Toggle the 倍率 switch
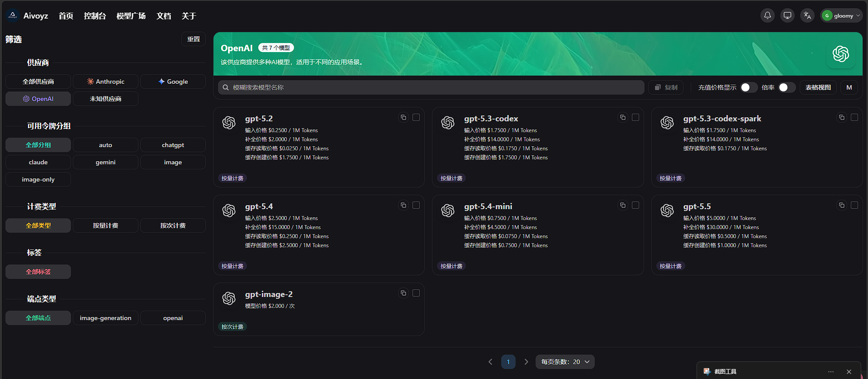 787,87
